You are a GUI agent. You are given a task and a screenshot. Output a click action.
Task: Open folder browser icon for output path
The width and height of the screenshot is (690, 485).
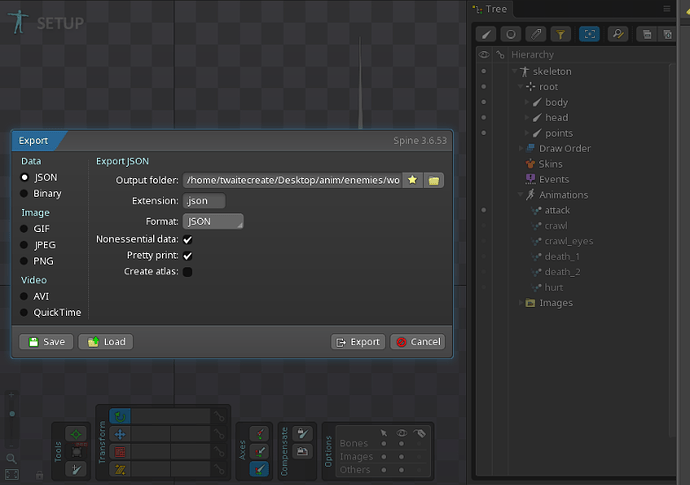click(433, 181)
